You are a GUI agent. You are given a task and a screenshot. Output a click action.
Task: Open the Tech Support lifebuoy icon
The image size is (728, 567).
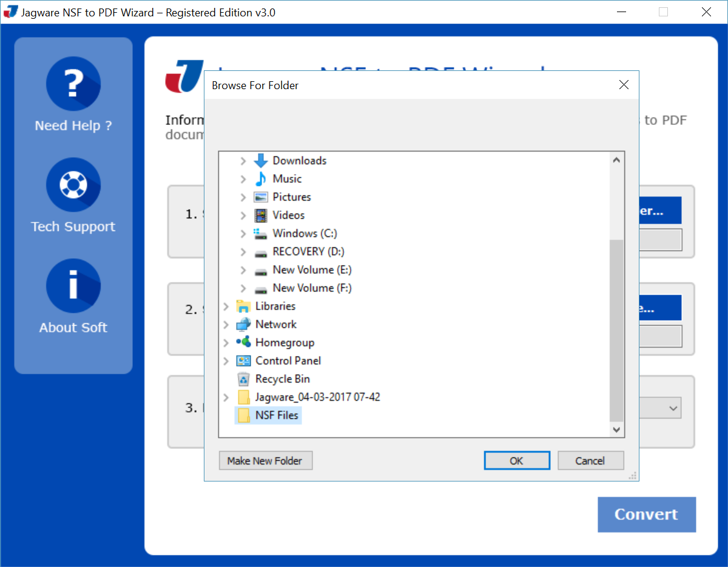pos(73,185)
